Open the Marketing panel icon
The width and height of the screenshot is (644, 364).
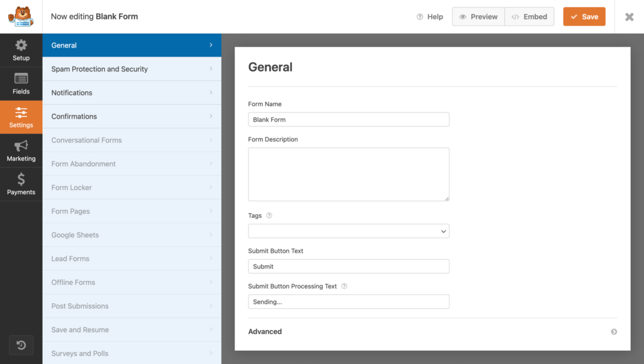(21, 151)
